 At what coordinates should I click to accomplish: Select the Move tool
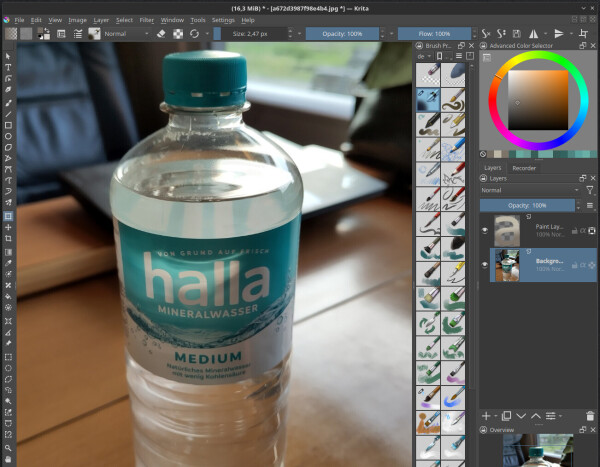coord(8,227)
